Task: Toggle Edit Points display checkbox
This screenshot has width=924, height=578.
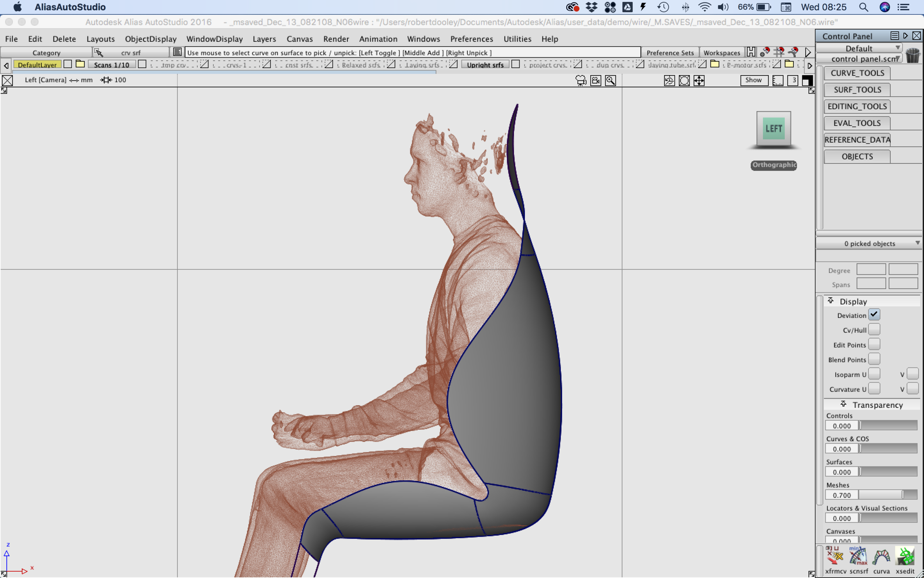Action: (x=874, y=344)
